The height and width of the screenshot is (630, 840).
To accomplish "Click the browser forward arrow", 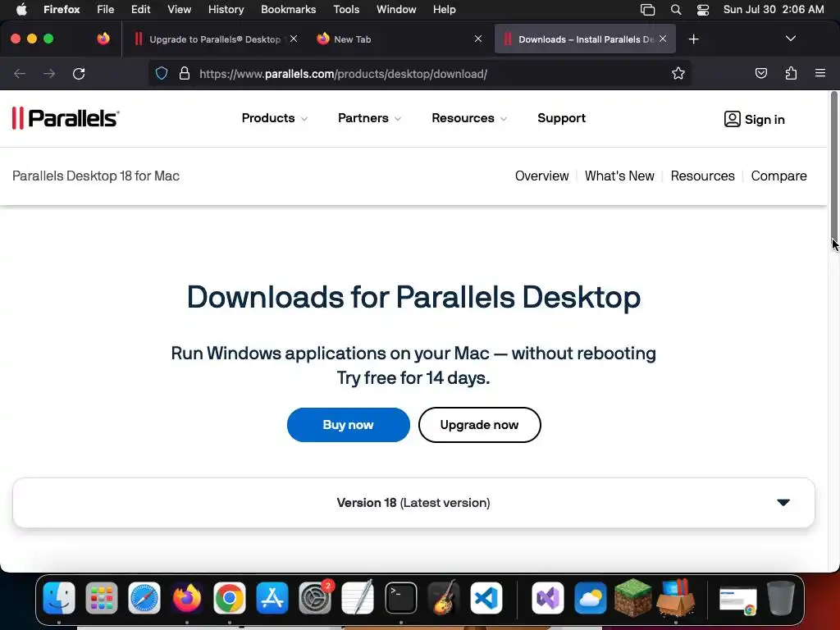I will point(49,73).
